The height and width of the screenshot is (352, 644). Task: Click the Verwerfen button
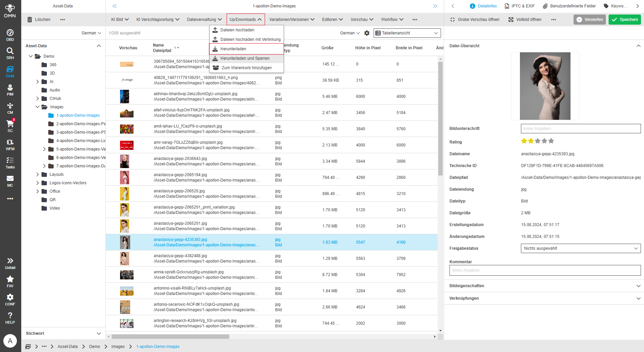pyautogui.click(x=589, y=20)
